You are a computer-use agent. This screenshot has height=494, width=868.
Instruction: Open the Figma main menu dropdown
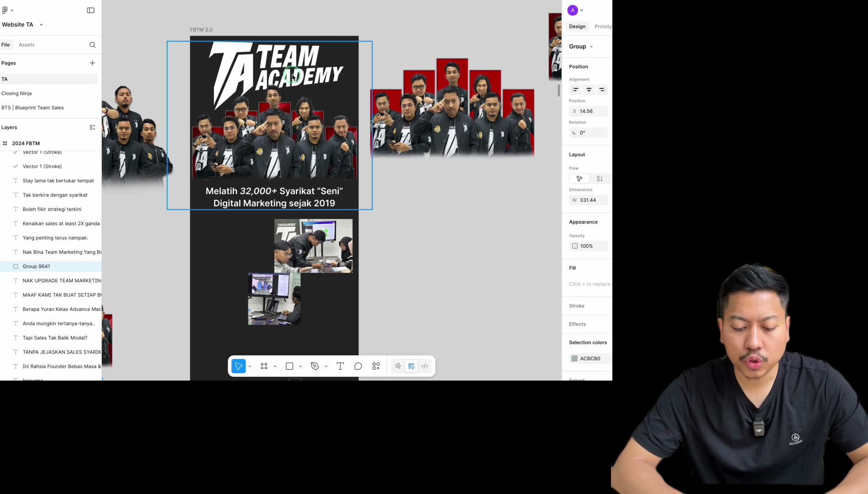8,10
